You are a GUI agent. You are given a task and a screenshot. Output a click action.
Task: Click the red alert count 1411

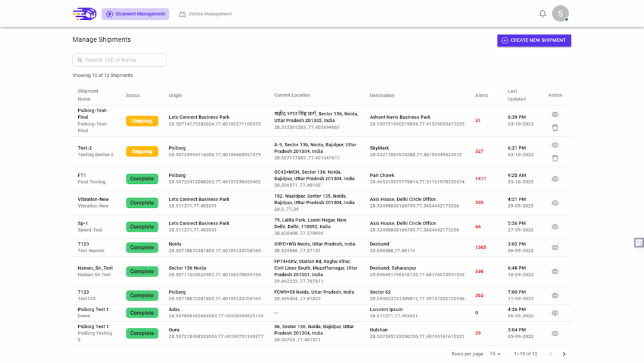coord(481,179)
